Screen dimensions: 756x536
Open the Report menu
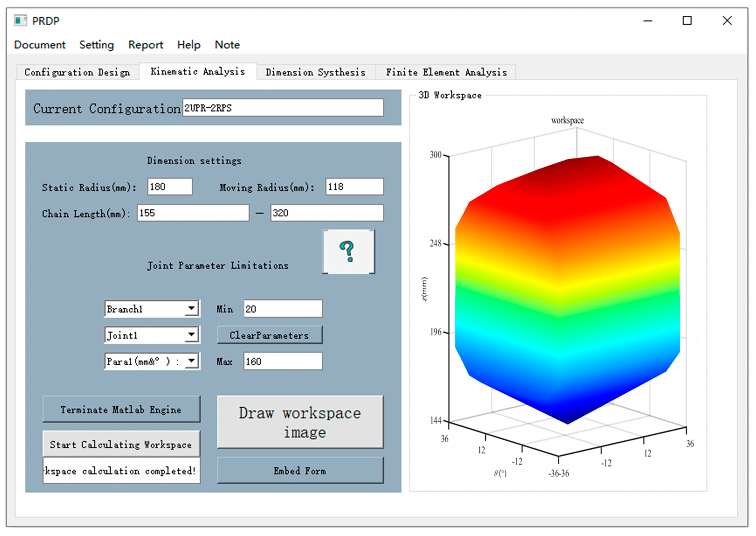145,45
